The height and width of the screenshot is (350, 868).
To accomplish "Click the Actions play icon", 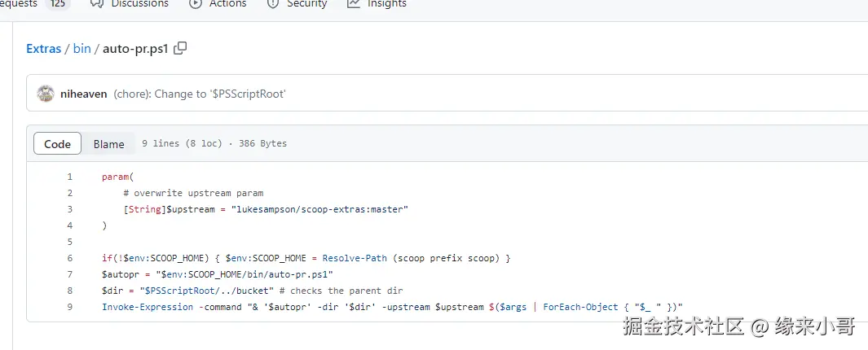I will (x=196, y=3).
